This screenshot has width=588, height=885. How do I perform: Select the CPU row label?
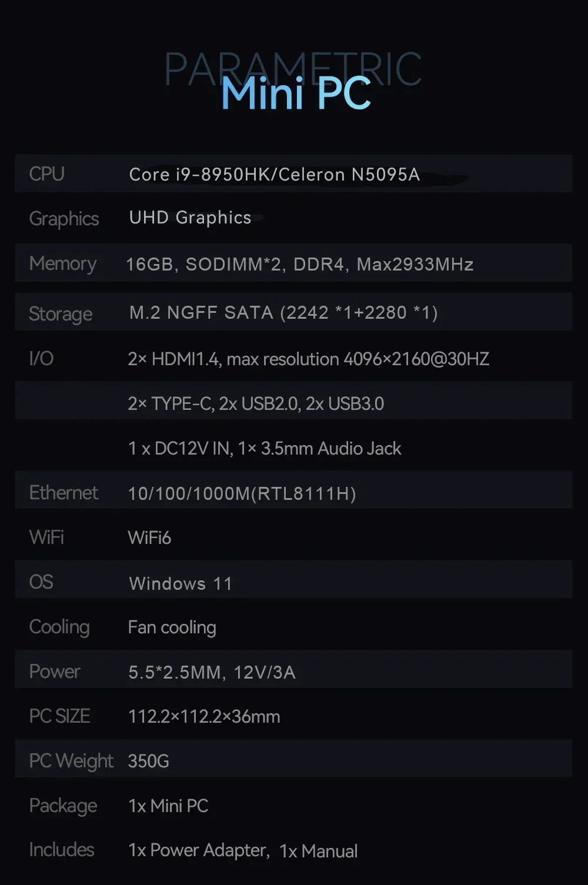click(x=46, y=174)
